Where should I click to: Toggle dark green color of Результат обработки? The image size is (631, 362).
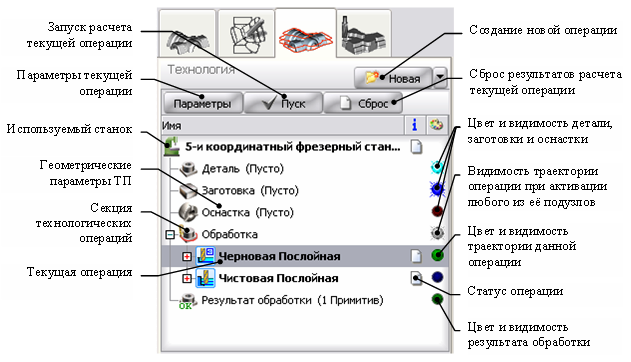pos(437,299)
